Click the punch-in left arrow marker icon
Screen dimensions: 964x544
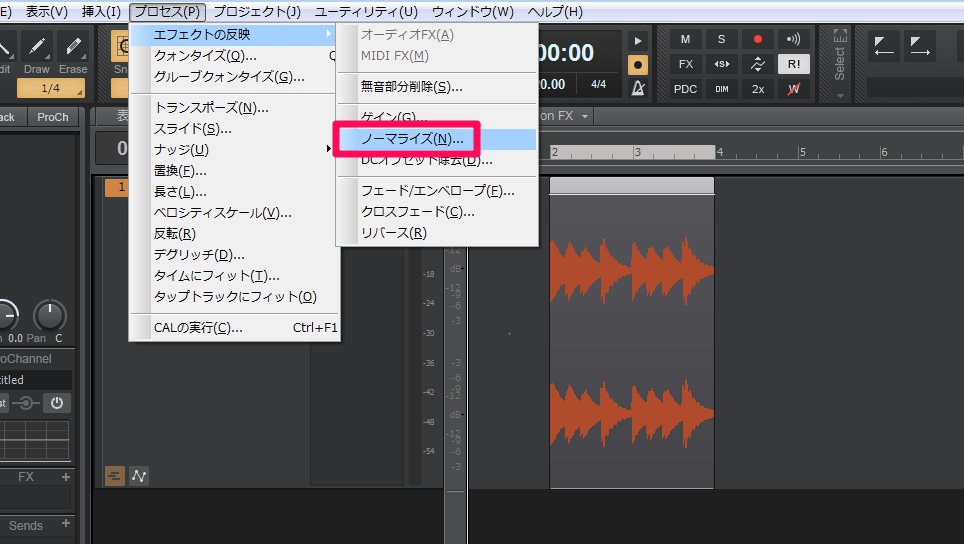(884, 46)
